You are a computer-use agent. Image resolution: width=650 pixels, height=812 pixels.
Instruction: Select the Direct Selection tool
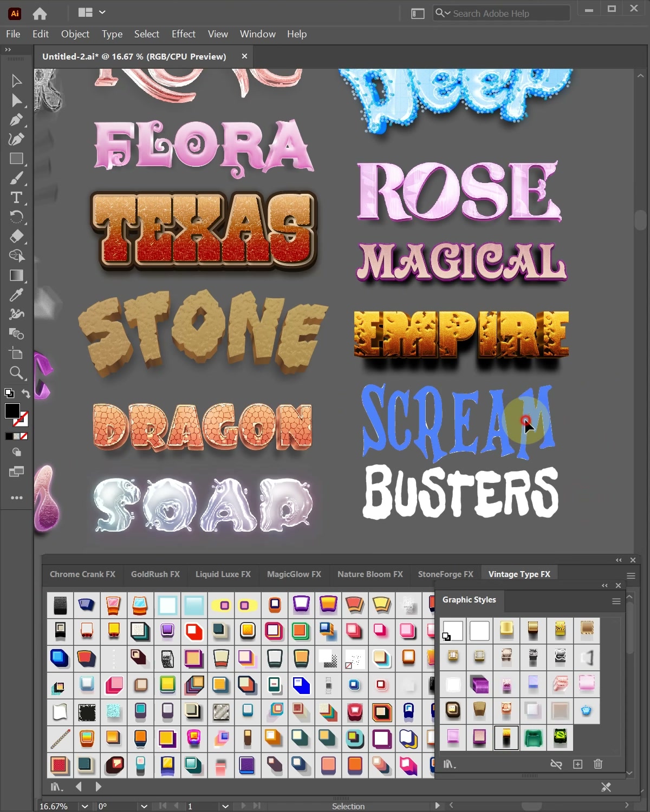pyautogui.click(x=16, y=101)
